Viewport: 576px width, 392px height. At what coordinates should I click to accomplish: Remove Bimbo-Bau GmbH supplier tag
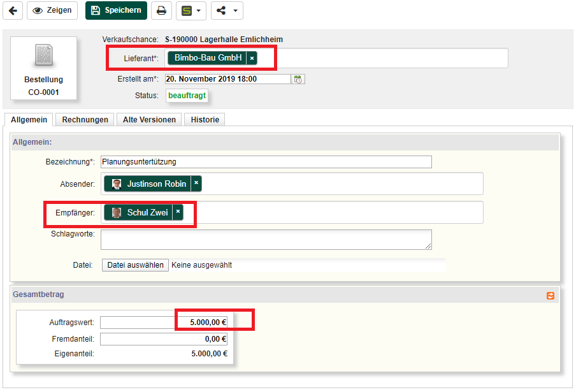(252, 58)
